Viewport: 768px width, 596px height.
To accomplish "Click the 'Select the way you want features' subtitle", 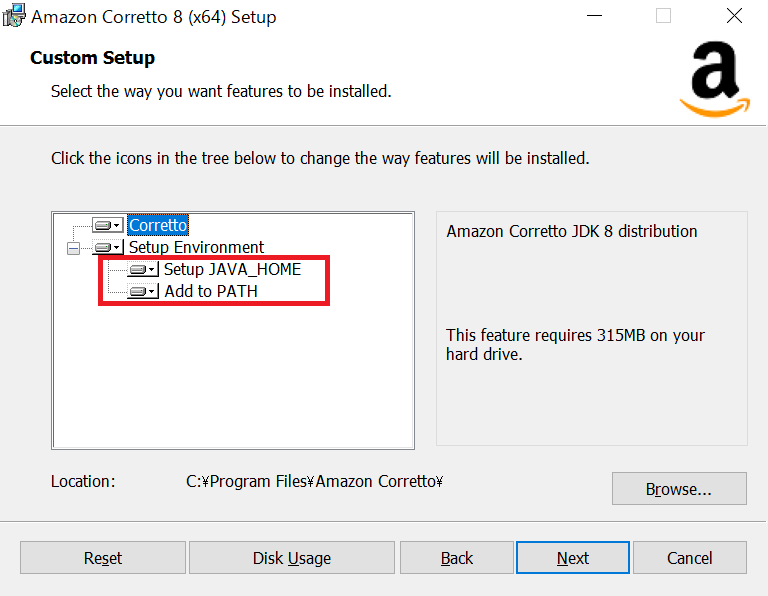I will [221, 92].
